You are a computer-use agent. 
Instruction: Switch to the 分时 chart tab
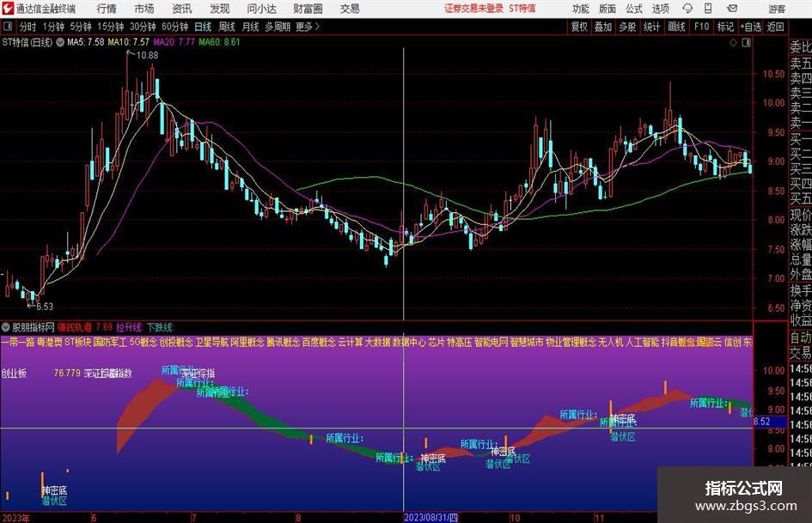click(x=28, y=27)
